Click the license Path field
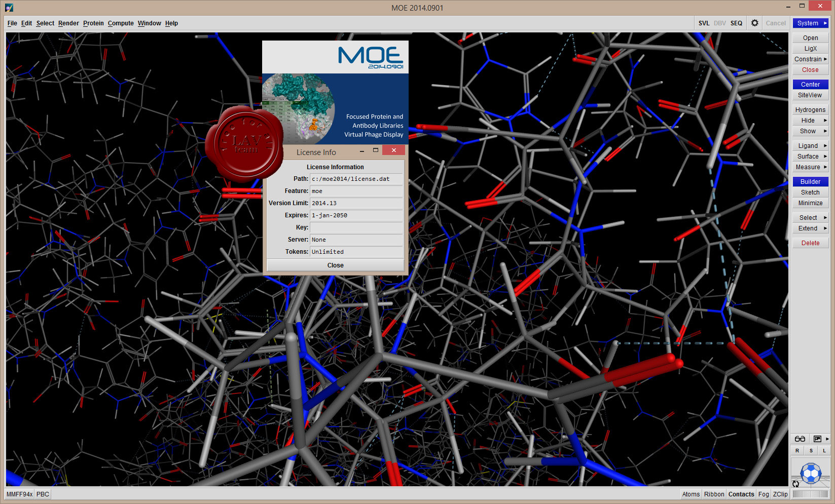 point(356,179)
